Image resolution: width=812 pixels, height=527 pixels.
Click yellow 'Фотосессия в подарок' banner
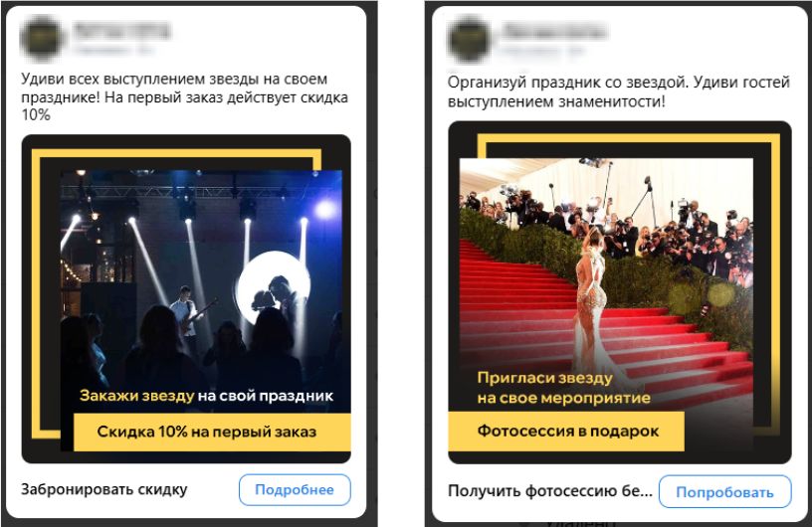(566, 432)
